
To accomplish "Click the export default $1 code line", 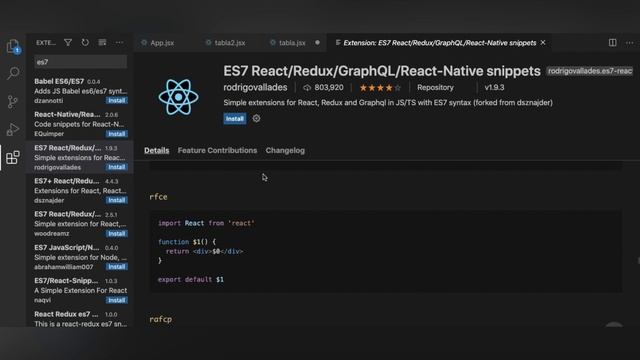I will pyautogui.click(x=191, y=280).
